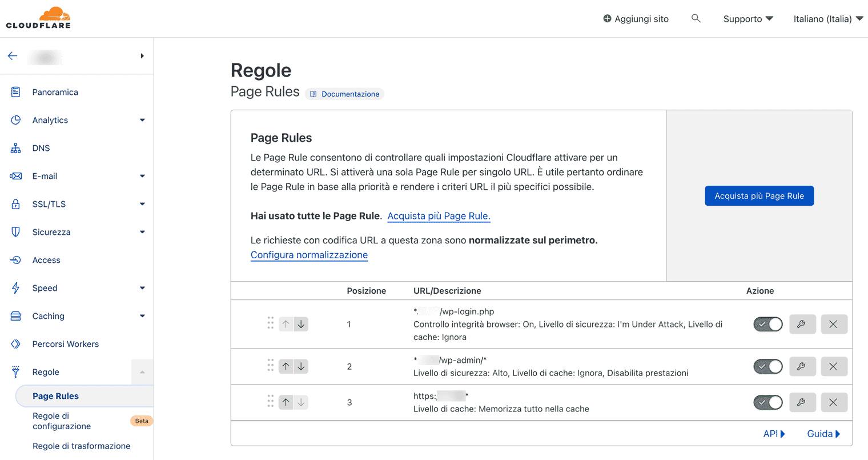Click the API link
This screenshot has height=460, width=868.
click(774, 434)
